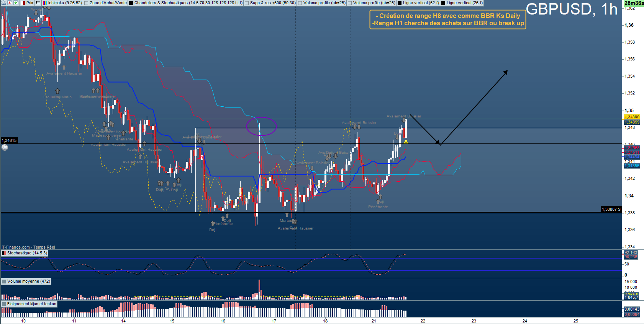Image resolution: width=644 pixels, height=324 pixels.
Task: Click the 28m36s candle countdown timer
Action: (x=634, y=3)
